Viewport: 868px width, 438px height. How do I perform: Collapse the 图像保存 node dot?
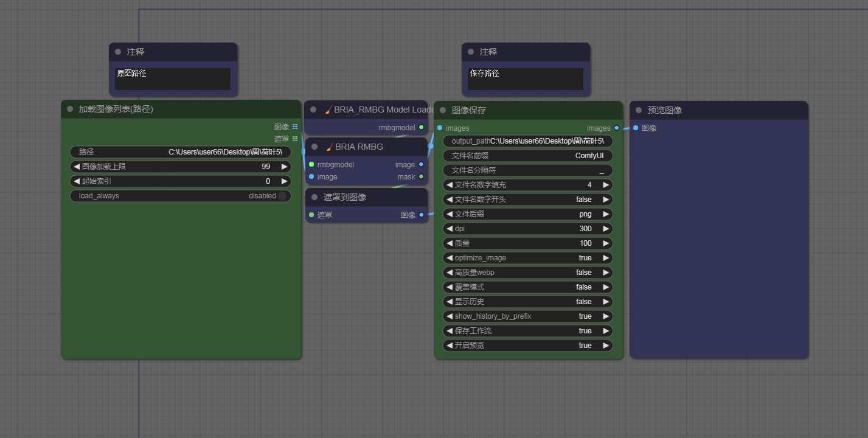(443, 110)
